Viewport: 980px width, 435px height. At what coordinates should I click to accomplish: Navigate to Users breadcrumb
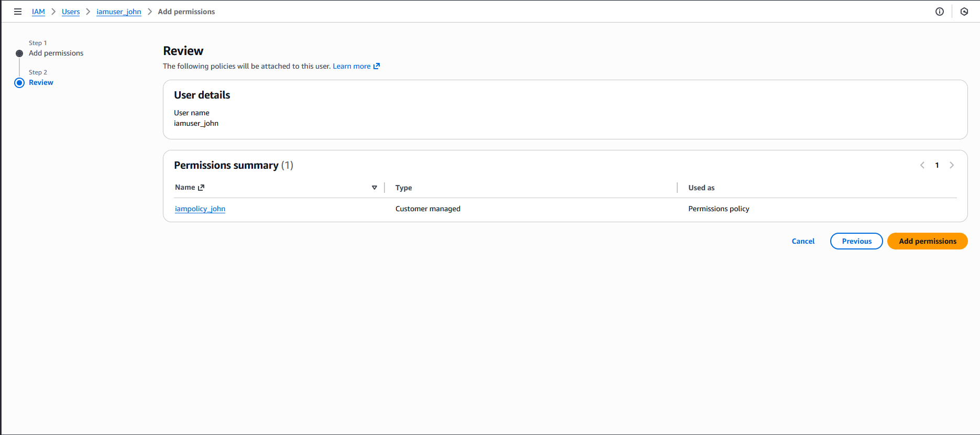(71, 12)
